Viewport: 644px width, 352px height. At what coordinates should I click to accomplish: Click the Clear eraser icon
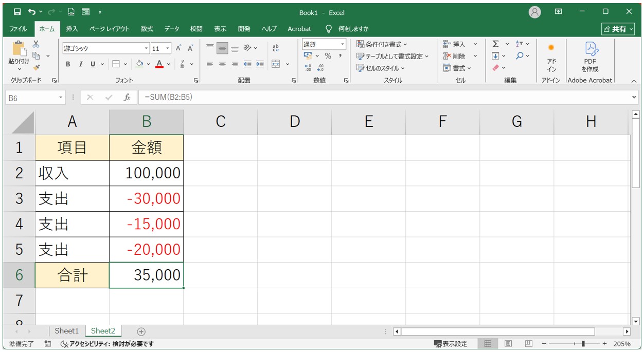(x=495, y=67)
